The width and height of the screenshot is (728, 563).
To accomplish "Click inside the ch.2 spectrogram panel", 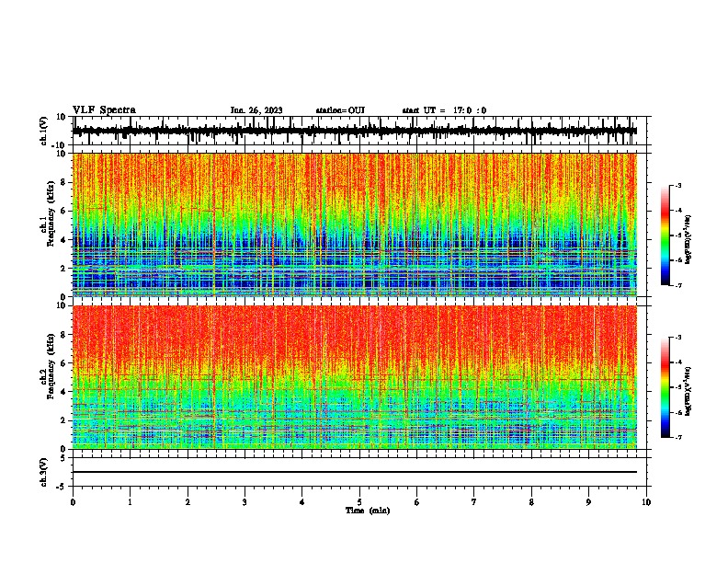I will pyautogui.click(x=355, y=377).
